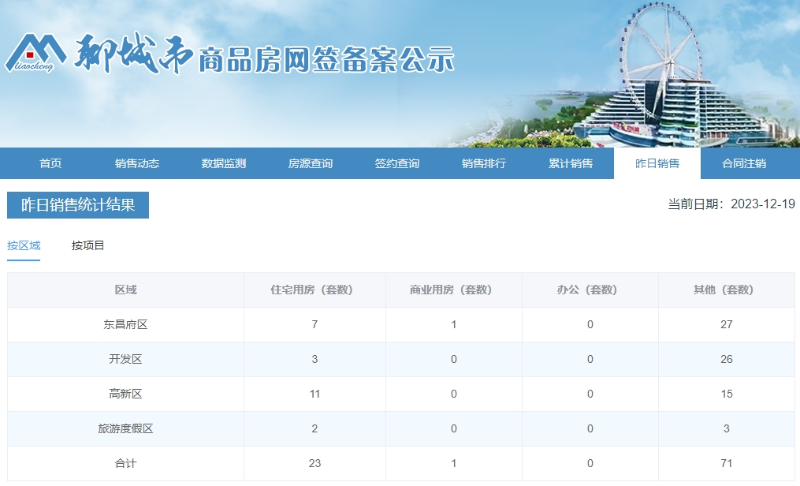Image resolution: width=800 pixels, height=486 pixels.
Task: Open the 销售排行 navigation item
Action: point(484,164)
